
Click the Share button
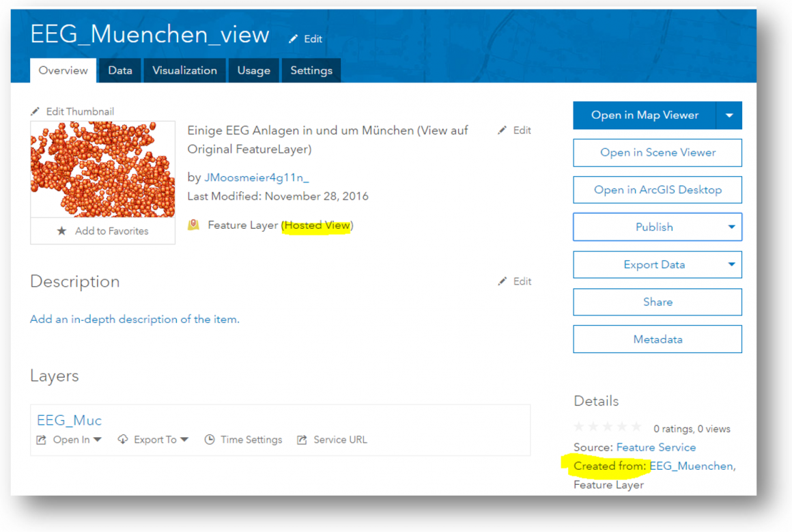click(x=657, y=302)
